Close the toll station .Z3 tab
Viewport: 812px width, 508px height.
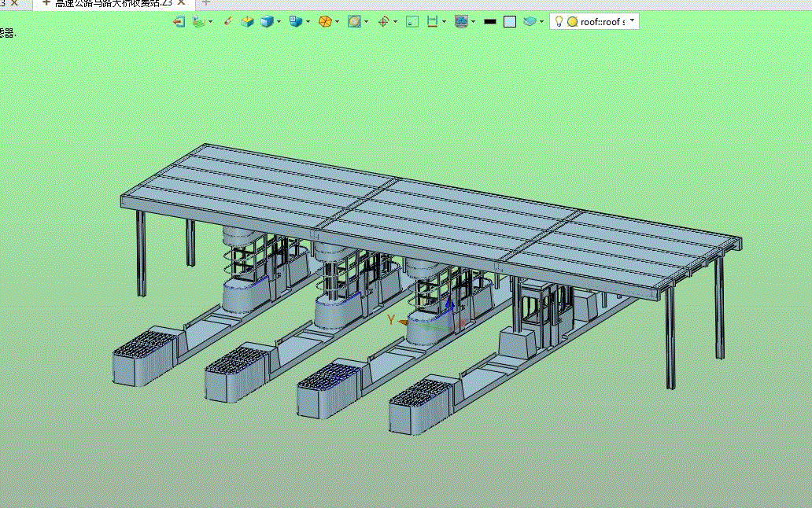181,2
